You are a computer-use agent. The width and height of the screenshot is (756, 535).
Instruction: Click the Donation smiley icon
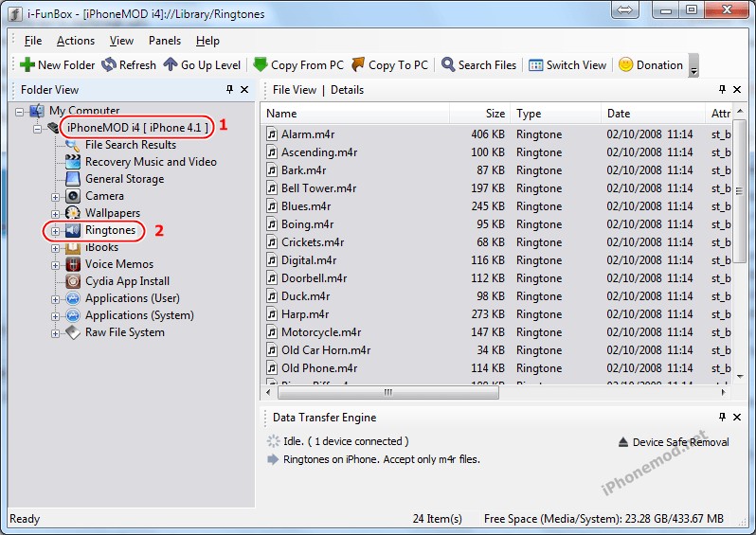click(x=625, y=65)
